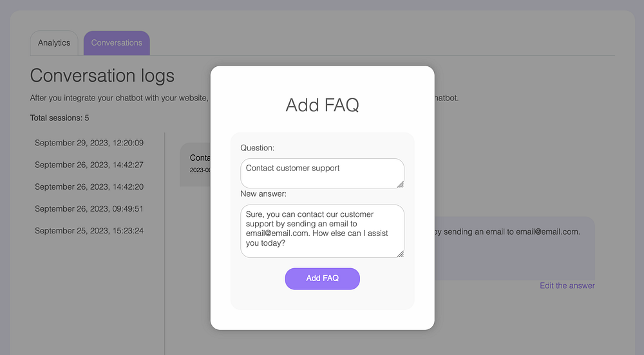This screenshot has height=355, width=644.
Task: View the September 26, 2023, 09:49:51 session
Action: 89,208
